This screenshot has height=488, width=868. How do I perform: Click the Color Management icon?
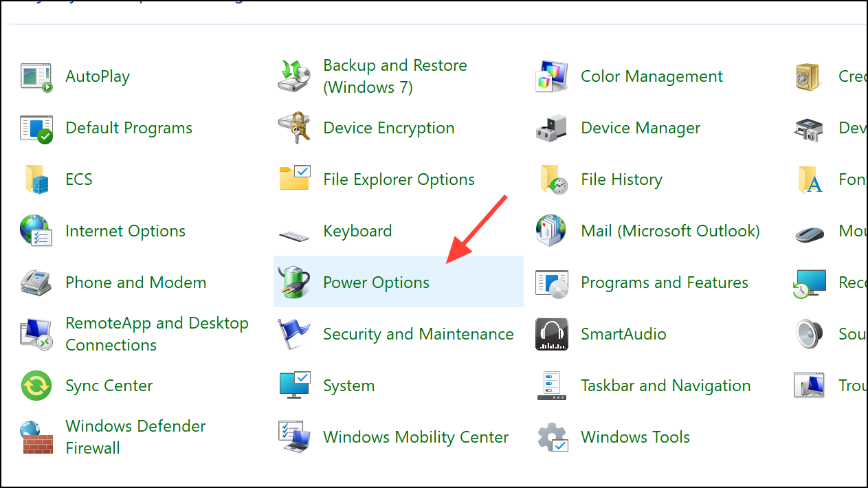point(551,76)
